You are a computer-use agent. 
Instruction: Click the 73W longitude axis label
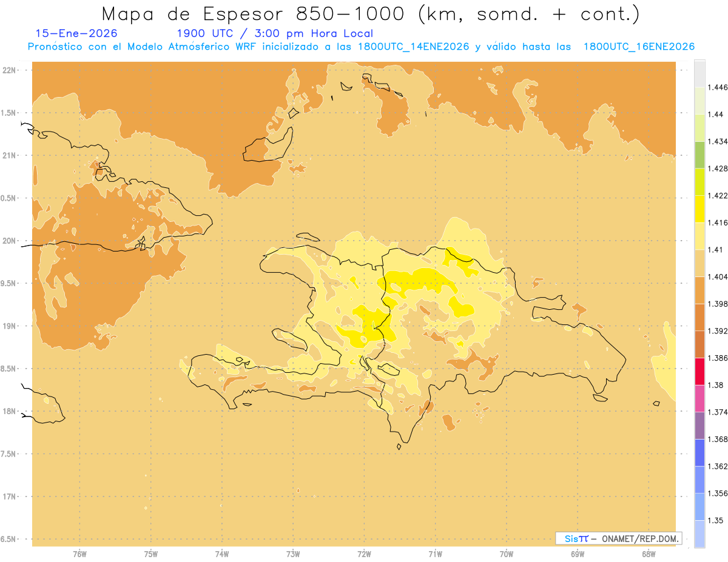click(x=293, y=554)
